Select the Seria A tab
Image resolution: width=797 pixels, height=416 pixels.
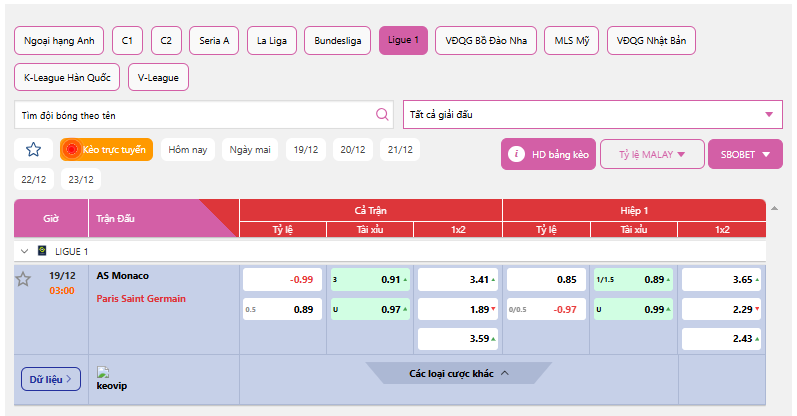coord(214,41)
